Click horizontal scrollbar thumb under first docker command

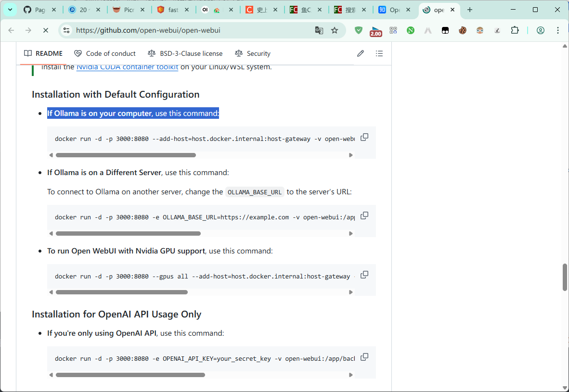tap(126, 155)
